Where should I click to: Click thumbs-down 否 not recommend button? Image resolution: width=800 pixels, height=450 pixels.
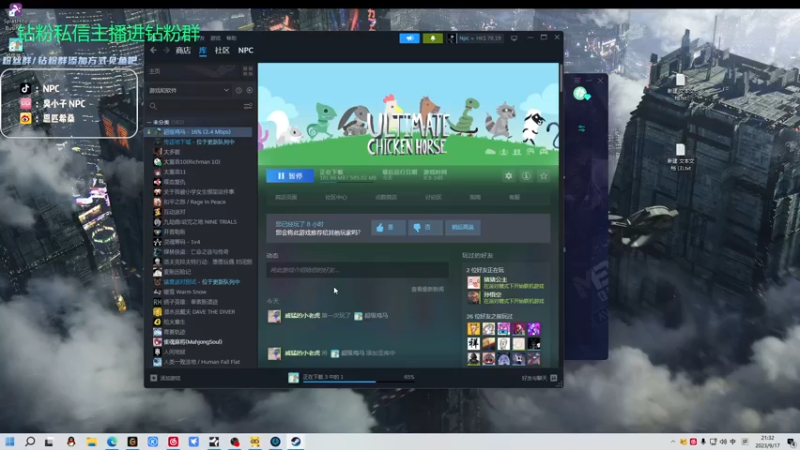point(425,228)
